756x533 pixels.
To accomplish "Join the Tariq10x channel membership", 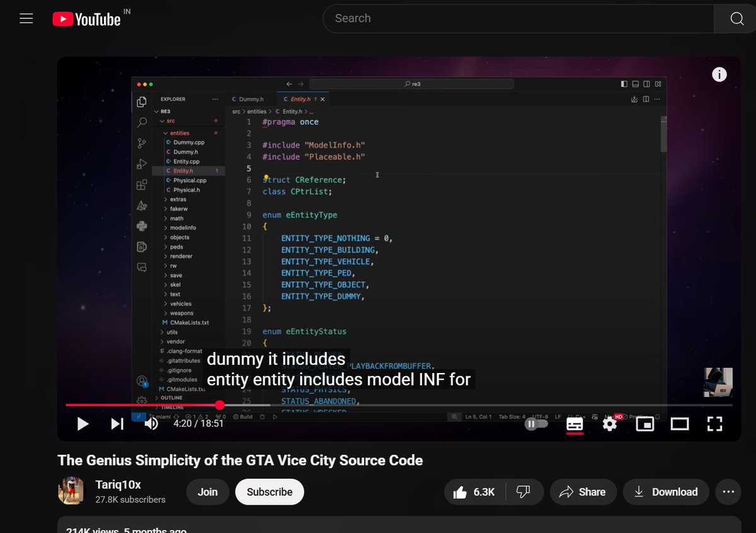I will (x=207, y=492).
